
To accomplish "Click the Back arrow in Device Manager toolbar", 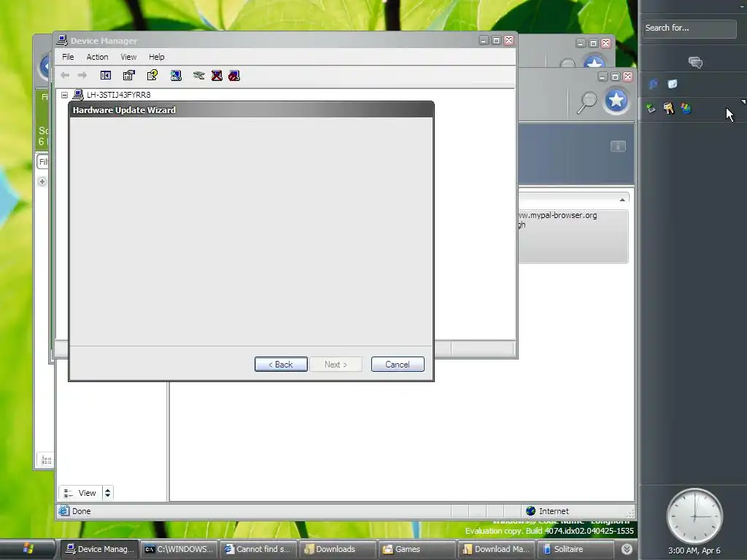I will click(65, 75).
